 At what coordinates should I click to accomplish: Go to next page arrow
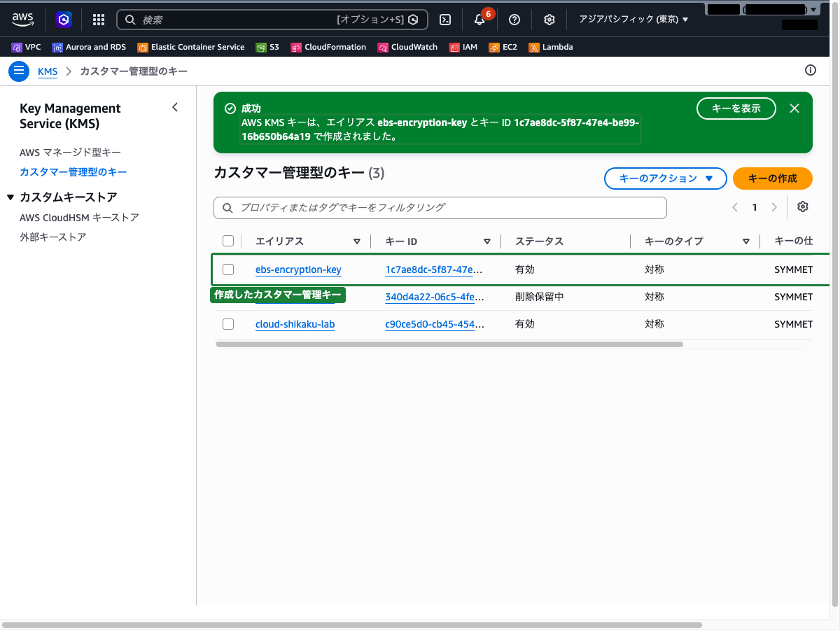774,207
